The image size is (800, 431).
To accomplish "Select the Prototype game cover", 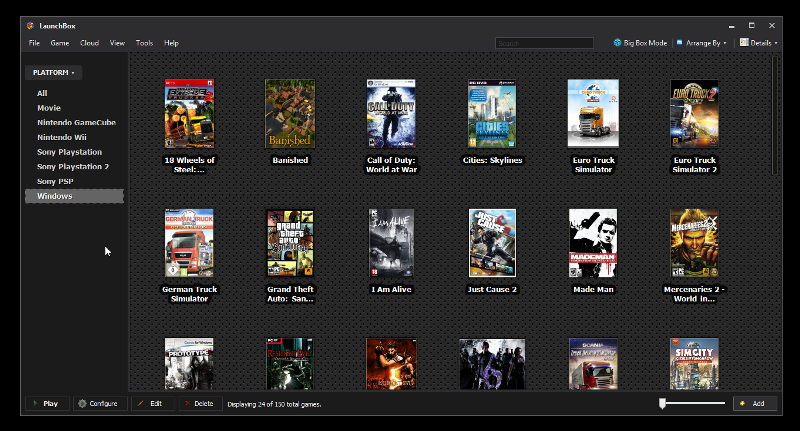I will (x=189, y=364).
